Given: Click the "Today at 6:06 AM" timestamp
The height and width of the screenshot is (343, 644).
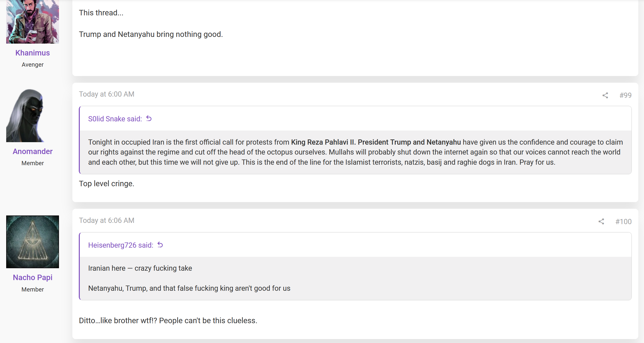Looking at the screenshot, I should pos(107,220).
